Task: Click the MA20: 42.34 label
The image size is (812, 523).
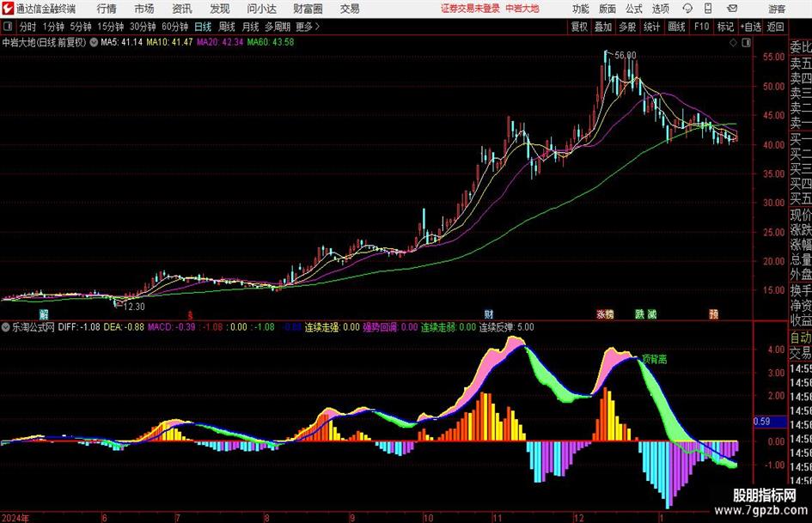Action: tap(220, 42)
